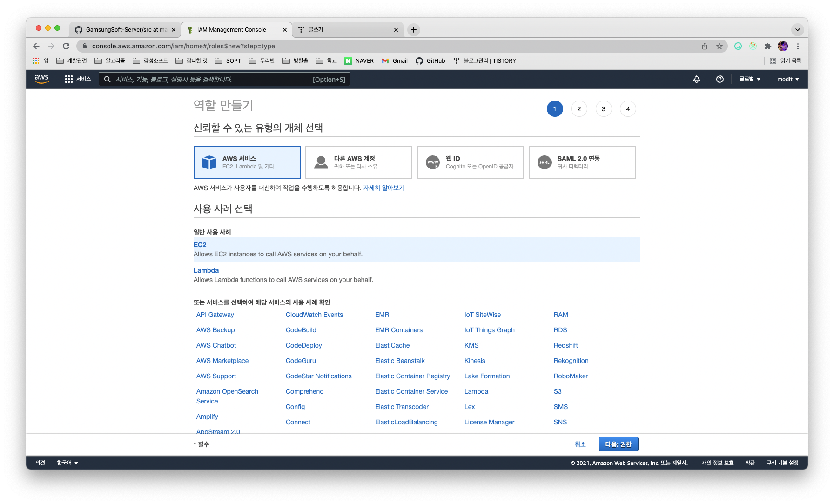Select the Rekognition service
This screenshot has width=834, height=504.
(x=571, y=361)
